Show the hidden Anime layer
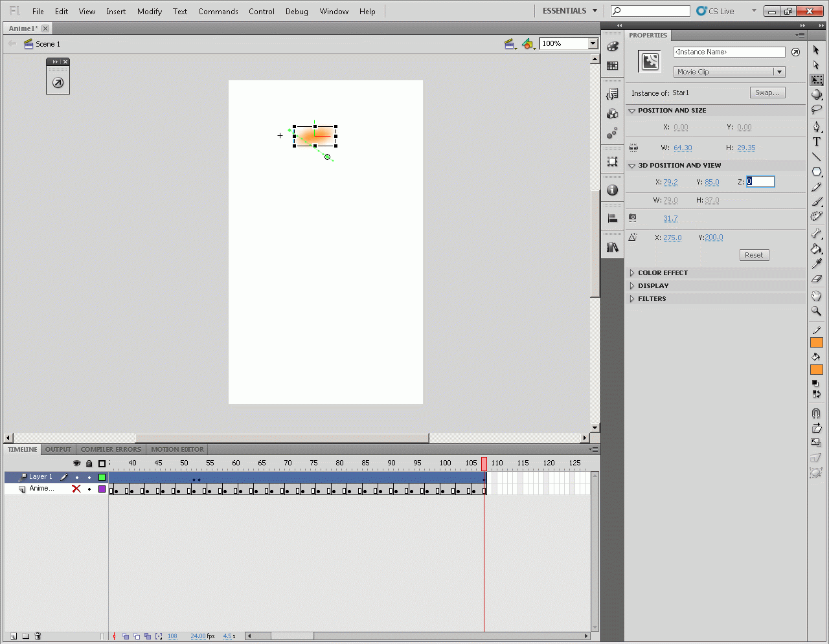Image resolution: width=829 pixels, height=644 pixels. point(76,489)
